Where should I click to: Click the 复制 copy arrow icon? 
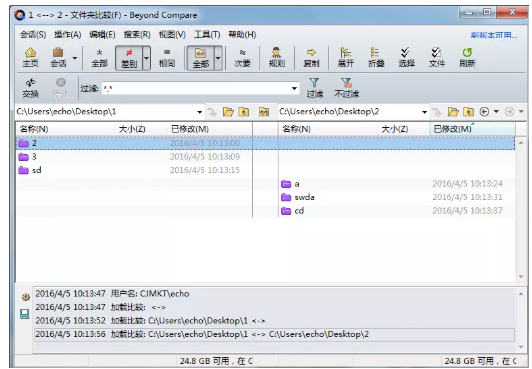click(311, 58)
